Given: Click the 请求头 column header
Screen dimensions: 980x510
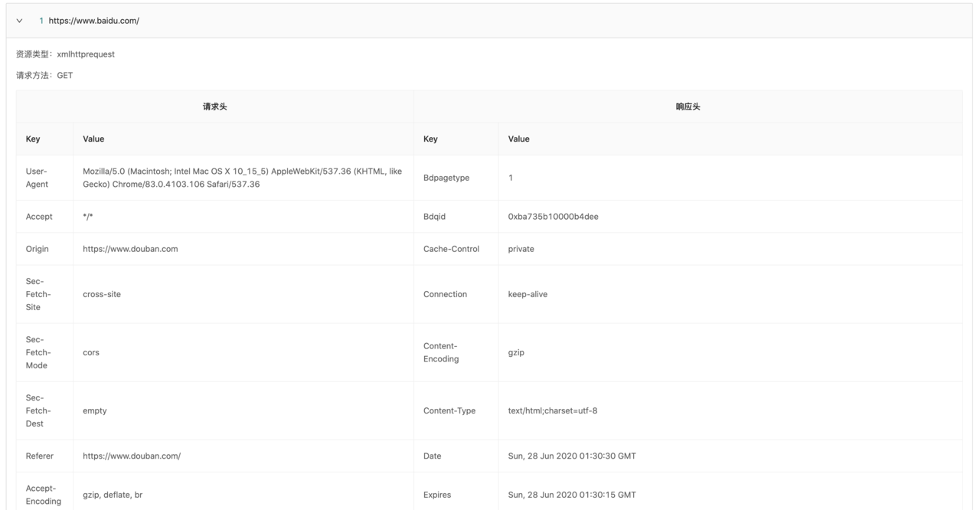Looking at the screenshot, I should click(x=215, y=106).
